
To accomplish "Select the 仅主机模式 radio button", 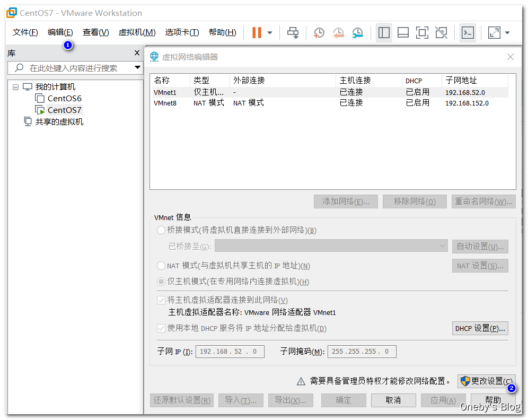I will click(161, 281).
